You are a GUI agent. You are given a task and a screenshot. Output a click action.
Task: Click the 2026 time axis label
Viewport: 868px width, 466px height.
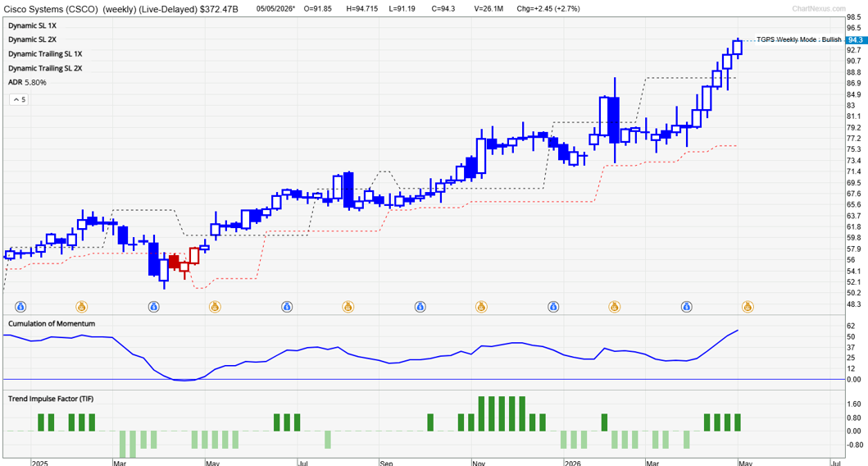tap(573, 463)
